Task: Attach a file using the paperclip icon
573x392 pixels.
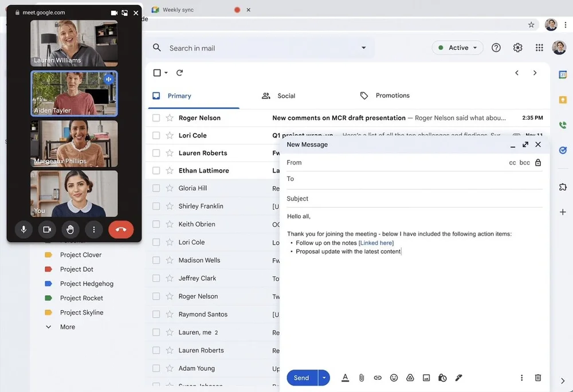Action: pyautogui.click(x=361, y=378)
